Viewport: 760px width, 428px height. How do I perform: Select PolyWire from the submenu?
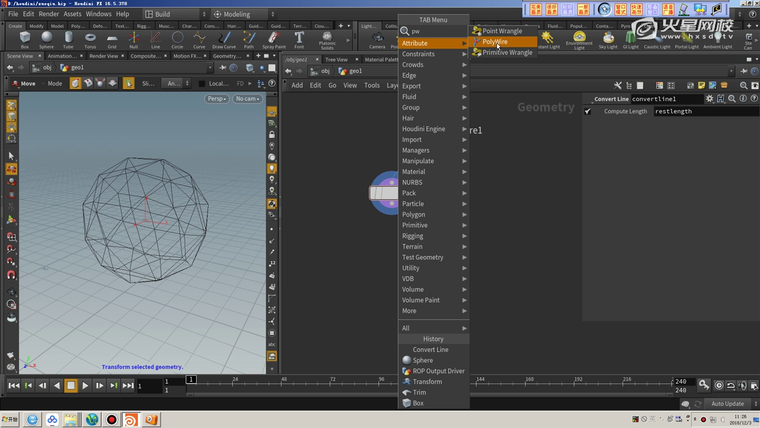(x=495, y=42)
